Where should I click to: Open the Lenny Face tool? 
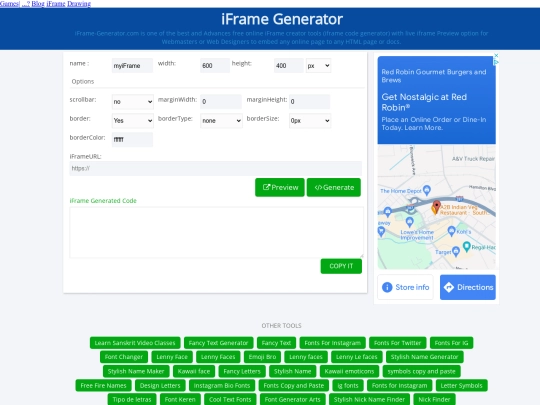(172, 357)
